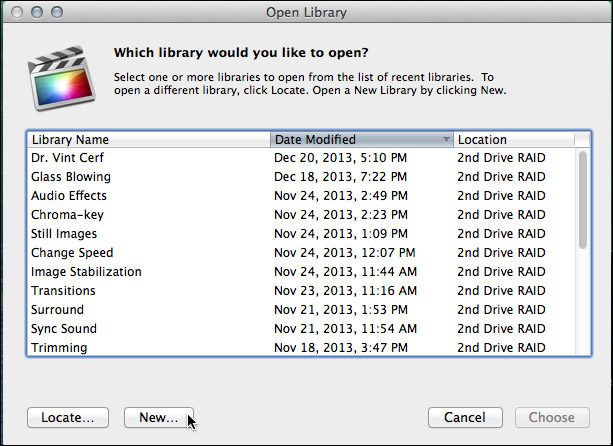Select the Audio Effects library

(x=301, y=195)
